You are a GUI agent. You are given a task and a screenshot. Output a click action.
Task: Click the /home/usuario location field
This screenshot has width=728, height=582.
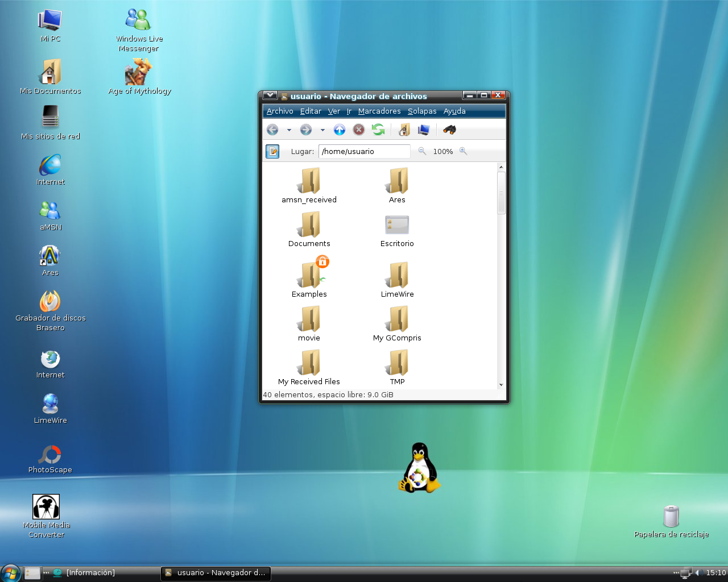364,152
